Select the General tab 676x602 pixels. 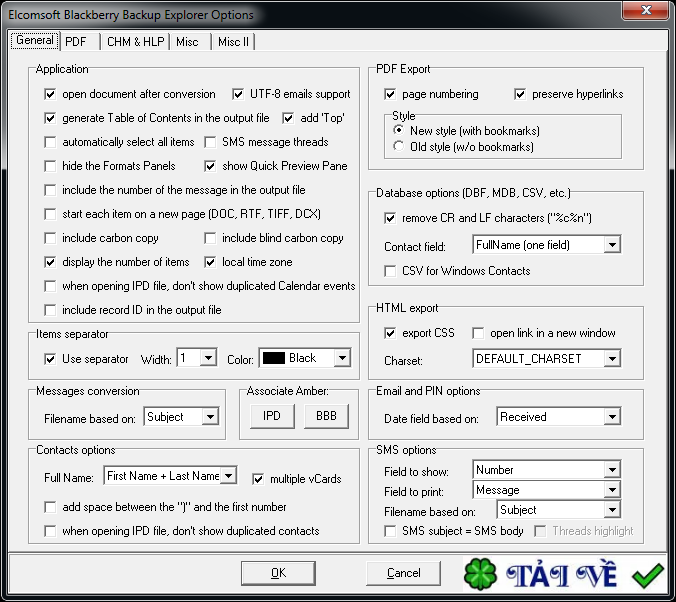34,41
